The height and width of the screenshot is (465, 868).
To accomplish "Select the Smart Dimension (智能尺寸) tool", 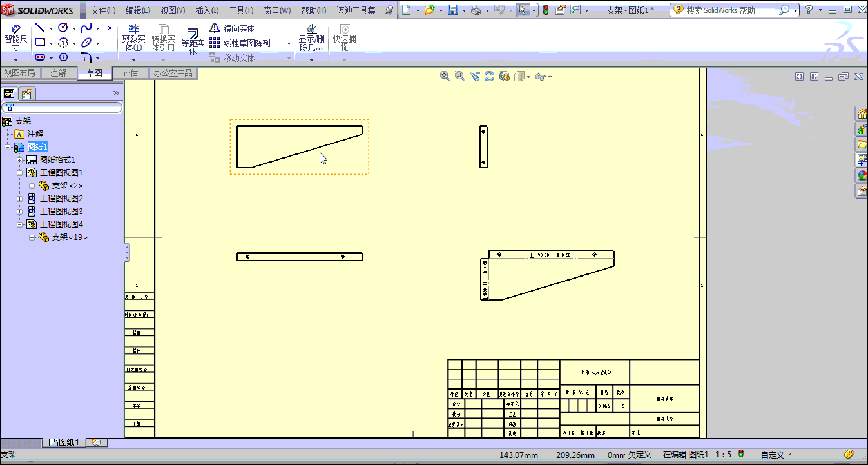I will click(x=15, y=38).
